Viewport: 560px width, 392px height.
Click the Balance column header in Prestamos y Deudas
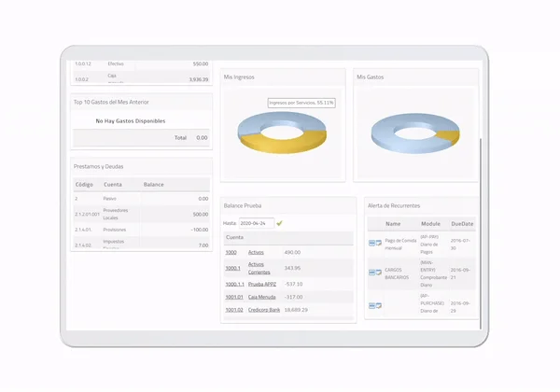154,185
